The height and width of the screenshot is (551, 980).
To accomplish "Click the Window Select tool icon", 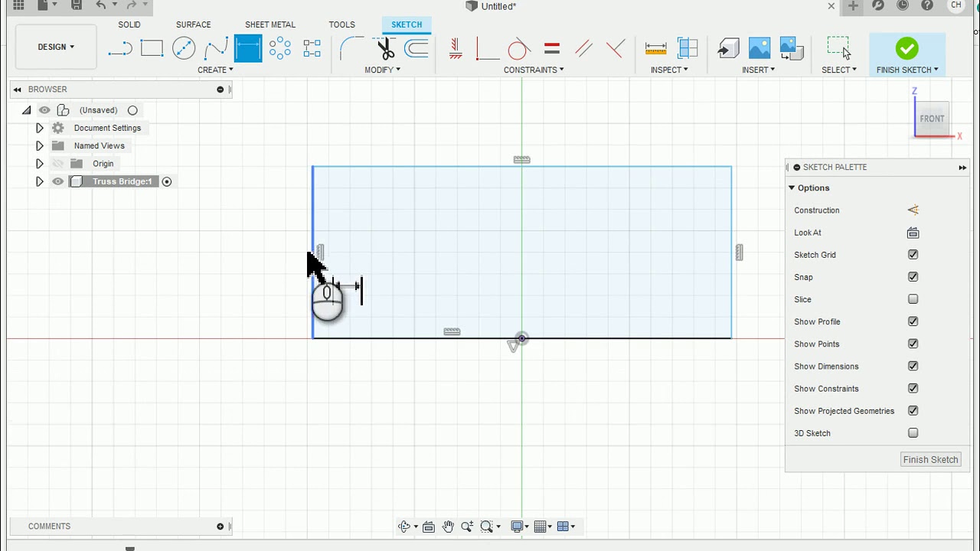I will 839,48.
